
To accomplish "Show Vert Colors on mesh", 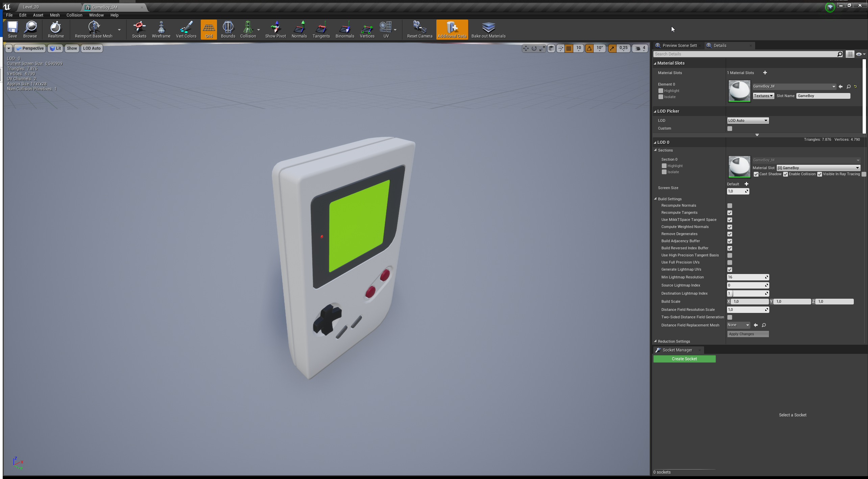I will [186, 29].
